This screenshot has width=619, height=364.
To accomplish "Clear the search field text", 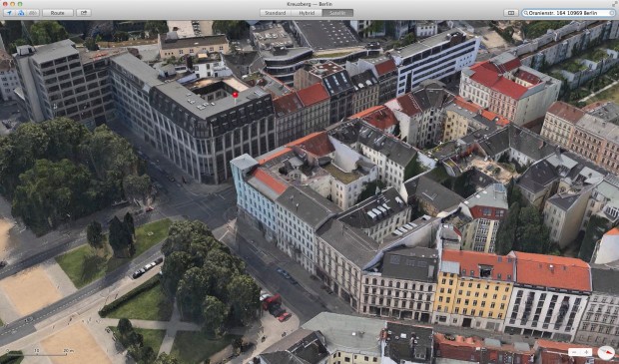I will coord(611,13).
